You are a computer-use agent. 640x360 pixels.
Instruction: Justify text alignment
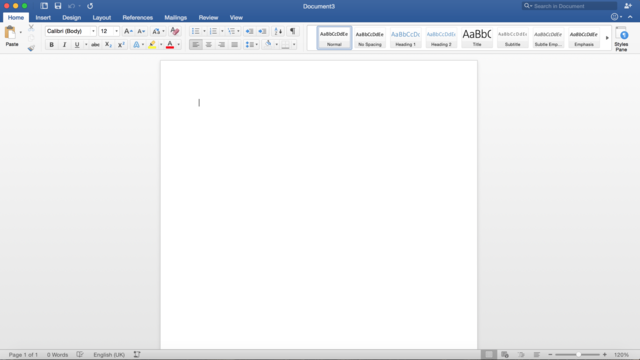click(234, 44)
